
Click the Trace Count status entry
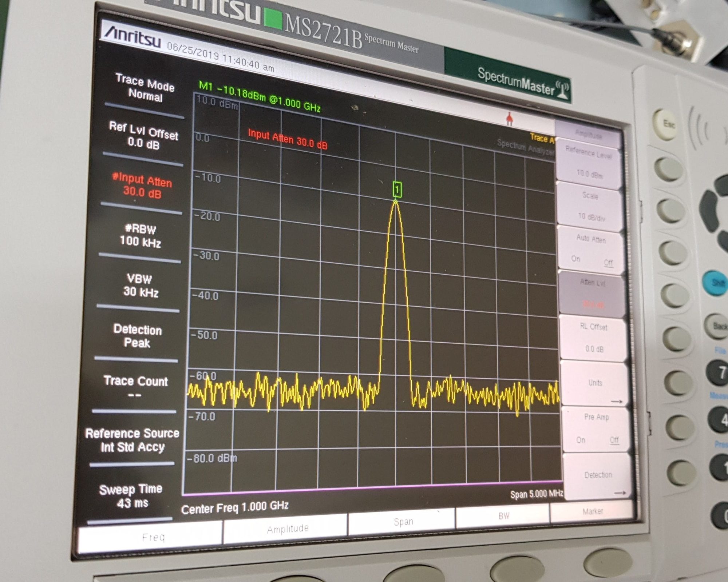click(x=135, y=387)
